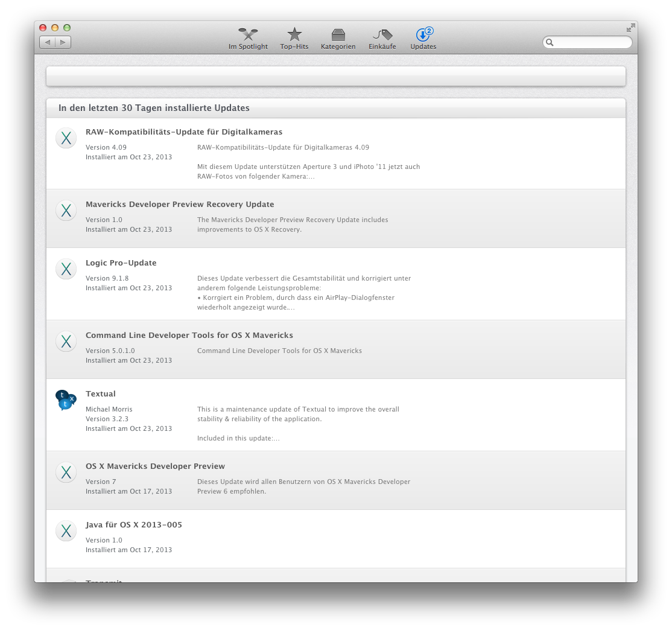The height and width of the screenshot is (630, 672).
Task: Click the "Included in this update:…" text
Action: [x=238, y=438]
